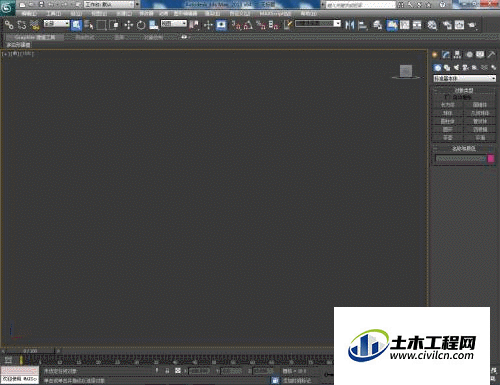The image size is (500, 385).
Task: Open the Material Editor icon
Action: click(432, 25)
